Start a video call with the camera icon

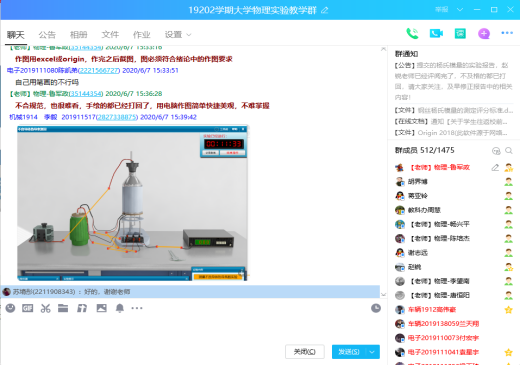pyautogui.click(x=436, y=34)
